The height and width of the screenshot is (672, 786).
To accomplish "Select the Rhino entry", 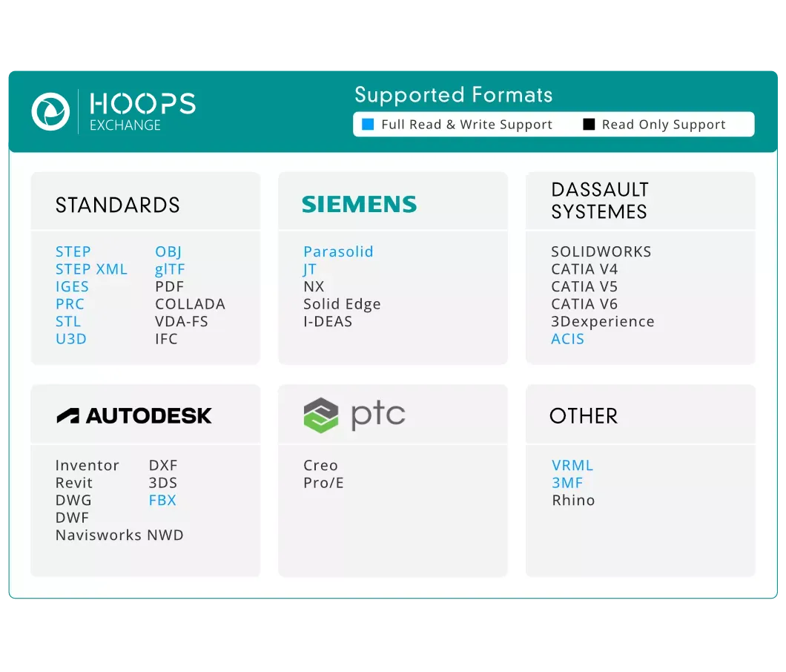I will point(573,501).
